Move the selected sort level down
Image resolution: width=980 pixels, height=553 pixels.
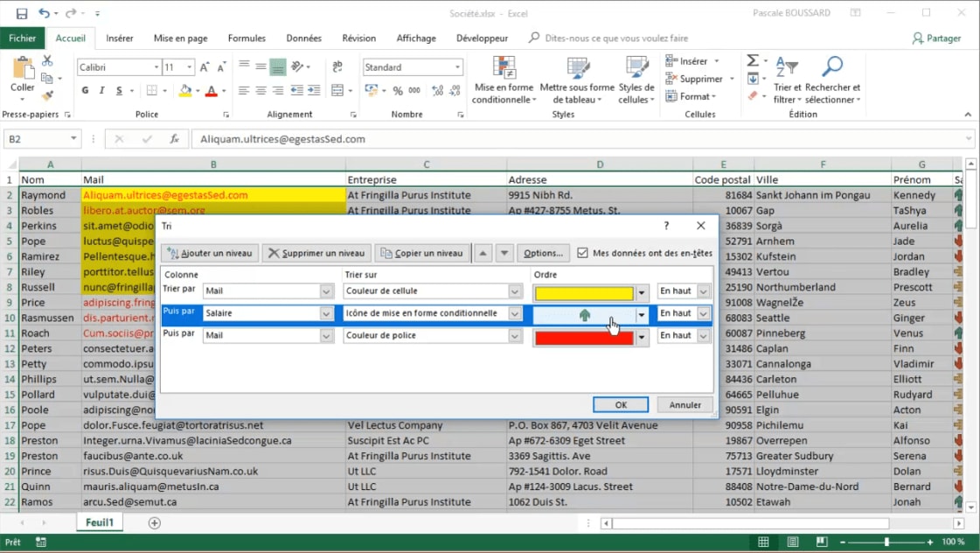tap(504, 253)
